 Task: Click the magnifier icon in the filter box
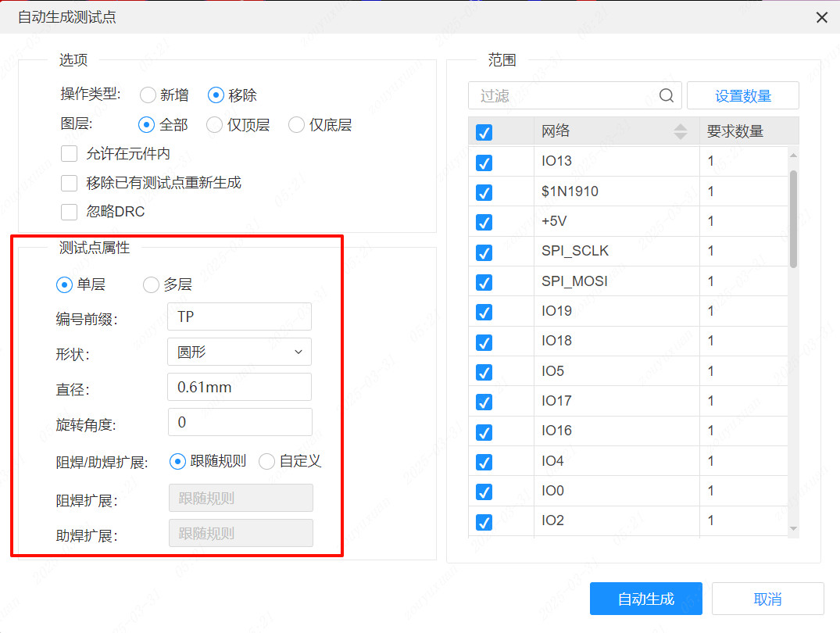(666, 95)
